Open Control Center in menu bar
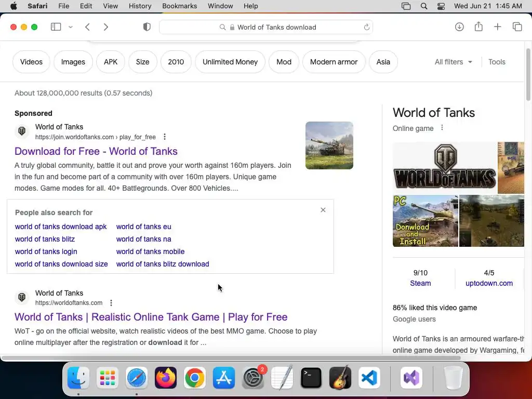Image resolution: width=532 pixels, height=399 pixels. (441, 6)
